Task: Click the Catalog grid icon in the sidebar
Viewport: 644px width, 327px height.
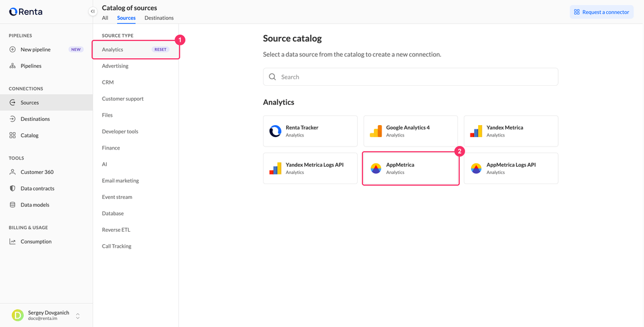Action: pos(13,135)
